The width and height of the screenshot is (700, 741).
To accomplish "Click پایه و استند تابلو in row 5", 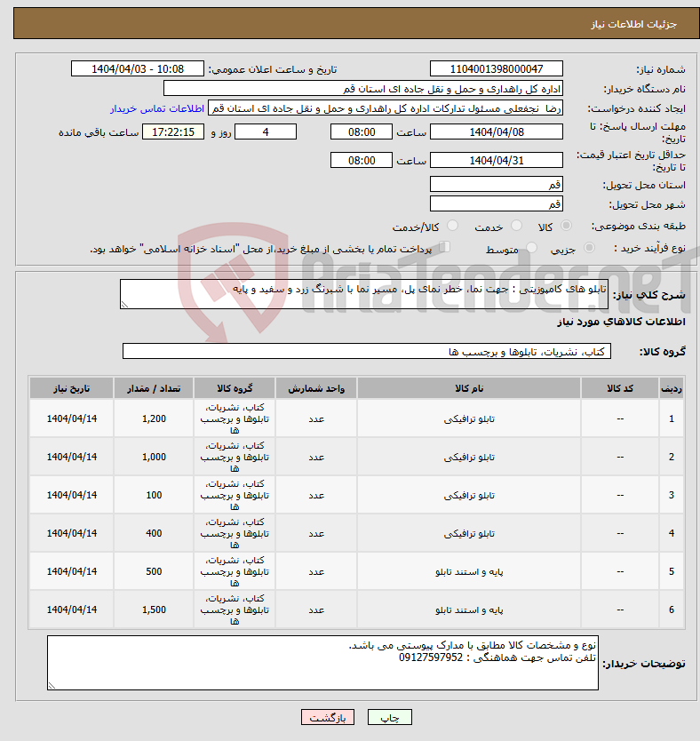I will [469, 572].
